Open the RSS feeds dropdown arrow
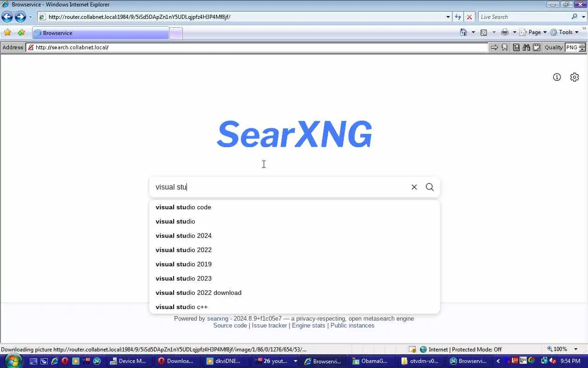 point(494,32)
